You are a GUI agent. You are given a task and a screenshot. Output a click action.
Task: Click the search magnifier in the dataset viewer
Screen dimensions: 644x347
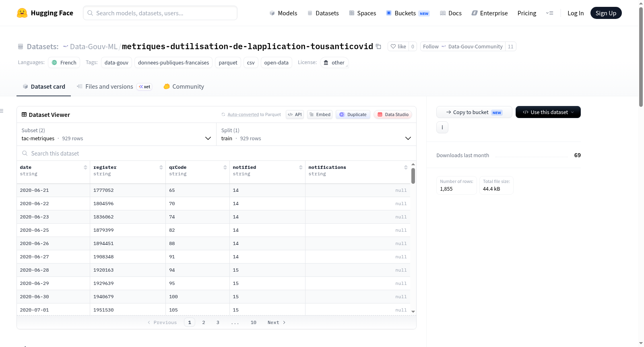(25, 153)
